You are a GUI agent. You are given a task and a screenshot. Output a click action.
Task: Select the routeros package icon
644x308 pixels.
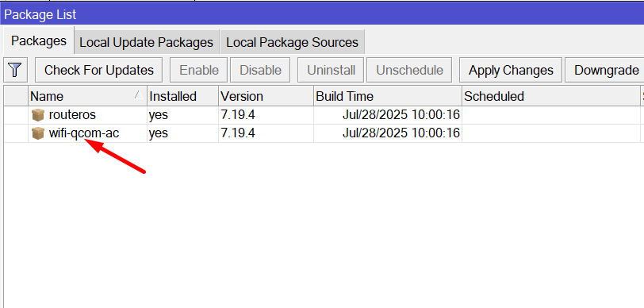tap(38, 115)
